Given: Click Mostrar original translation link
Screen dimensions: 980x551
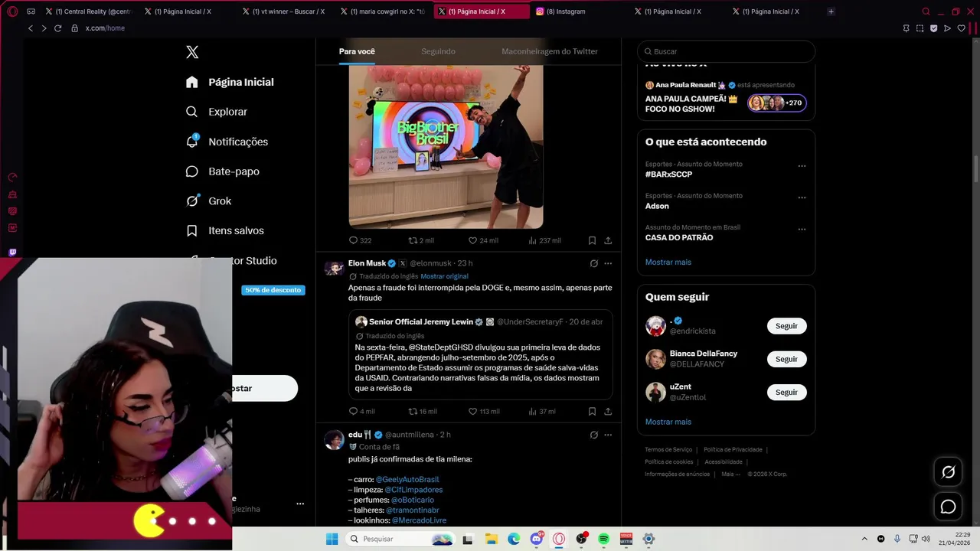Looking at the screenshot, I should (x=444, y=276).
